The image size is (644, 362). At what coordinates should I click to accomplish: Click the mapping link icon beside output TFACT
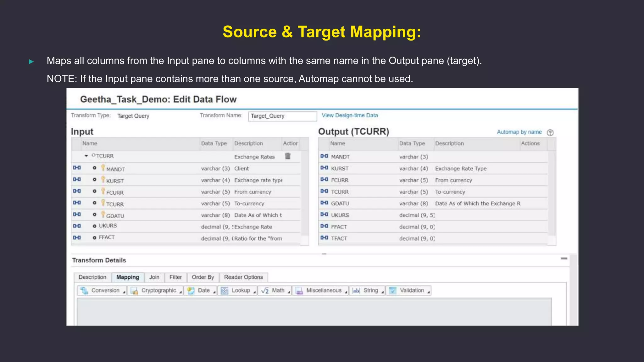coord(324,238)
